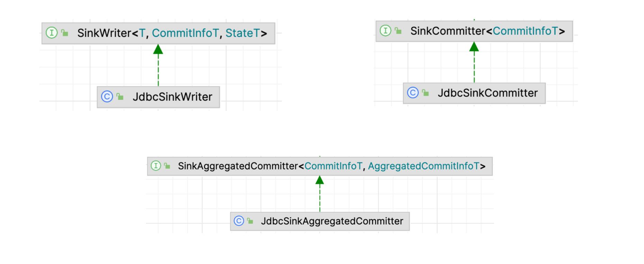Screen dimensions: 644x264
Task: Click the public lock icon on JdbcSinkCommitter node
Action: click(425, 93)
